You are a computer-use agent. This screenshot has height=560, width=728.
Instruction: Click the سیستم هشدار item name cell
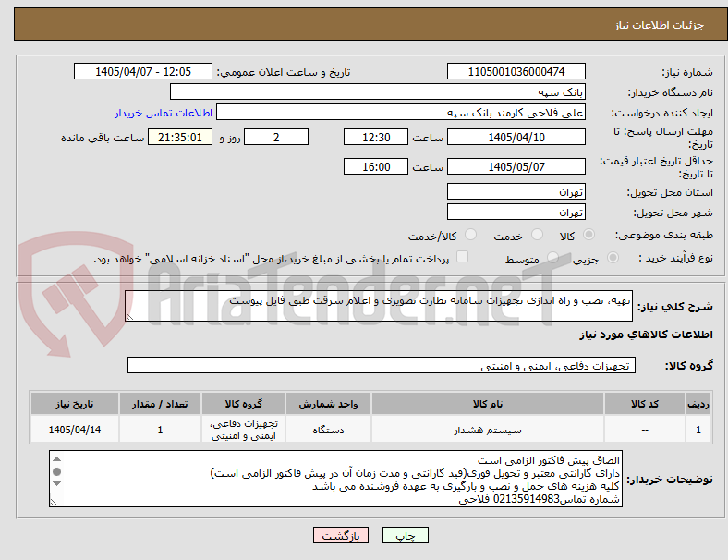pyautogui.click(x=488, y=430)
